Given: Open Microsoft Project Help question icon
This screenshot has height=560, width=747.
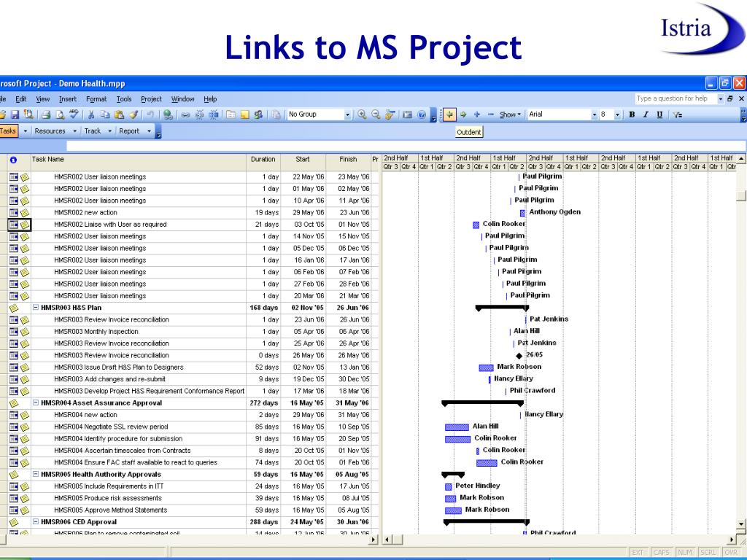Looking at the screenshot, I should point(421,114).
